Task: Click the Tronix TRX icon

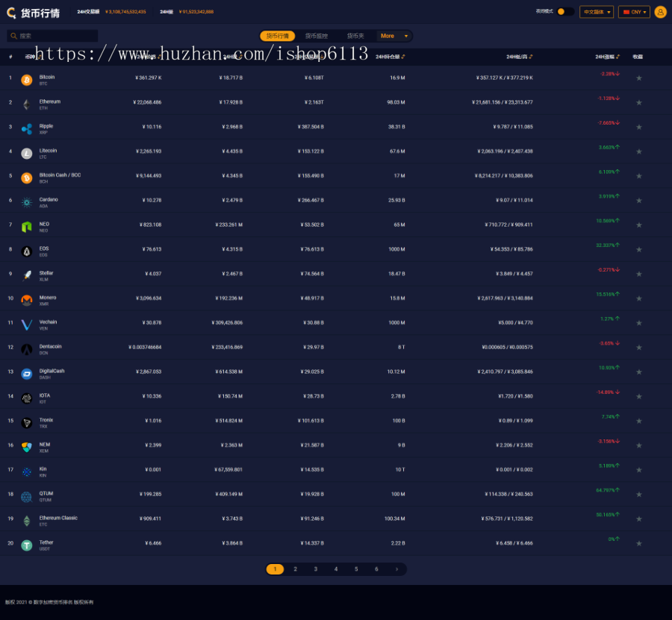Action: click(27, 422)
